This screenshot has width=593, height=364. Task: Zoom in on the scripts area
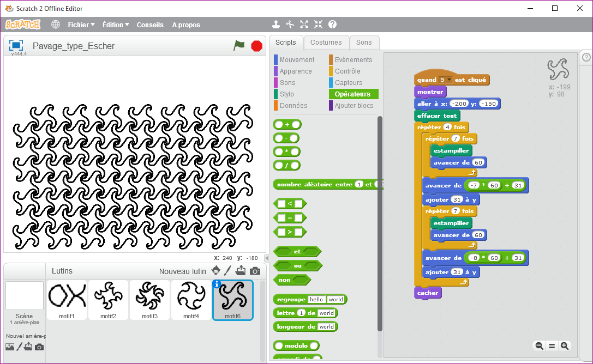(x=565, y=345)
